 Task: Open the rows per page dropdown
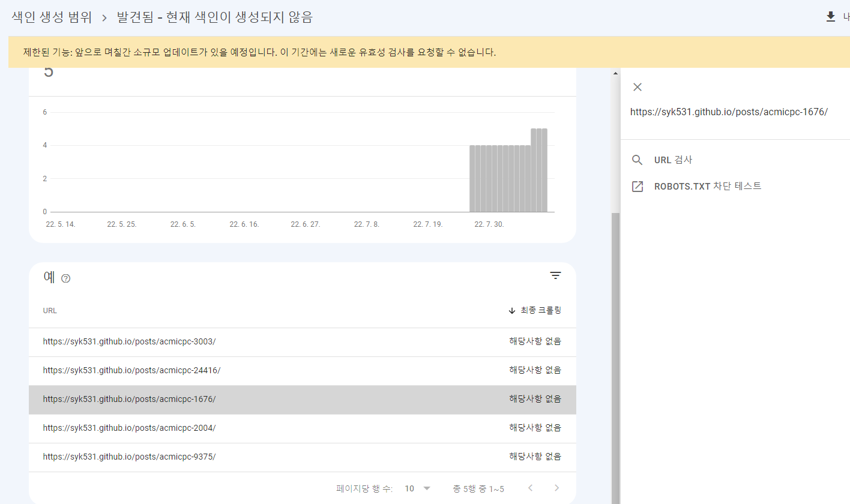418,488
